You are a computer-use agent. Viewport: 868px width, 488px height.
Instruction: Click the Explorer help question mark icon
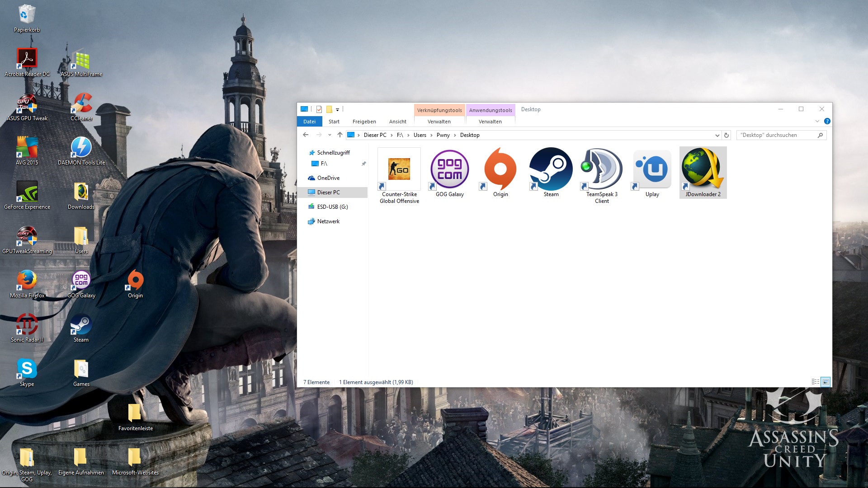(x=827, y=121)
